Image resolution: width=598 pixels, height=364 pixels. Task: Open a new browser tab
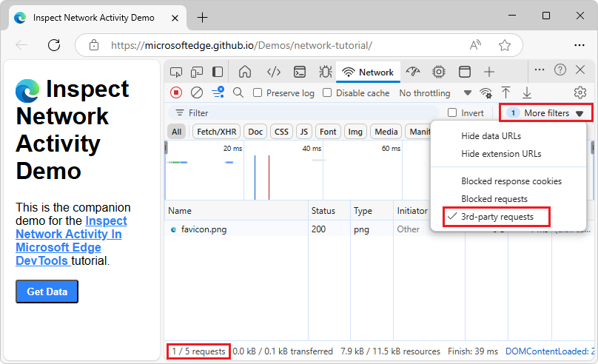[202, 18]
